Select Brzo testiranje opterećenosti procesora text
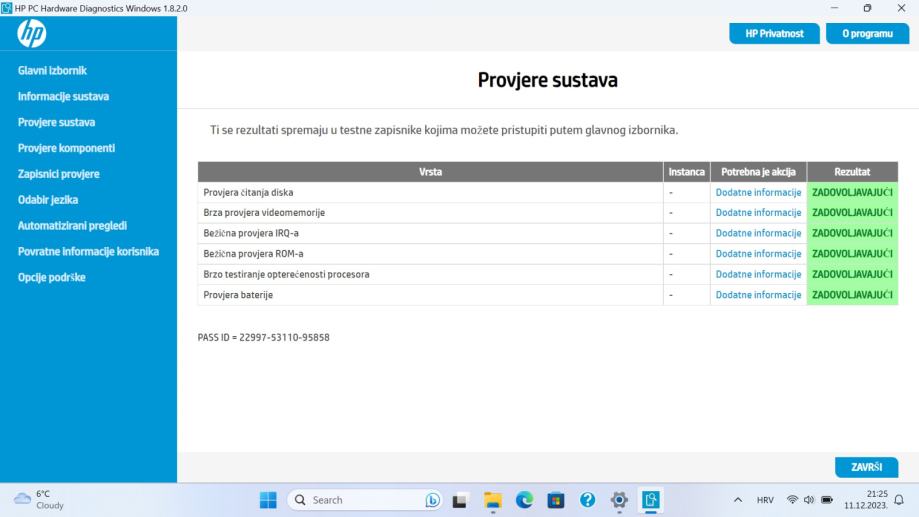This screenshot has height=517, width=919. [x=286, y=274]
